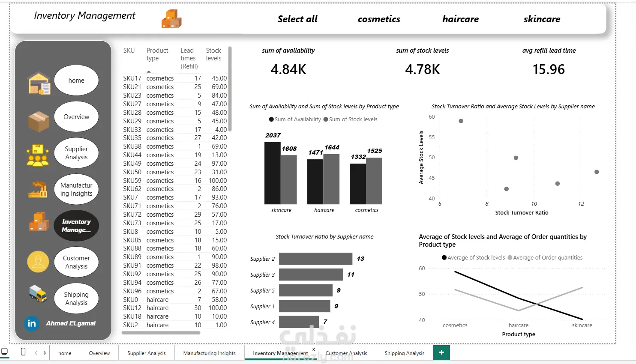Image resolution: width=636 pixels, height=364 pixels.
Task: Click the previous page tabs arrow
Action: click(x=36, y=353)
